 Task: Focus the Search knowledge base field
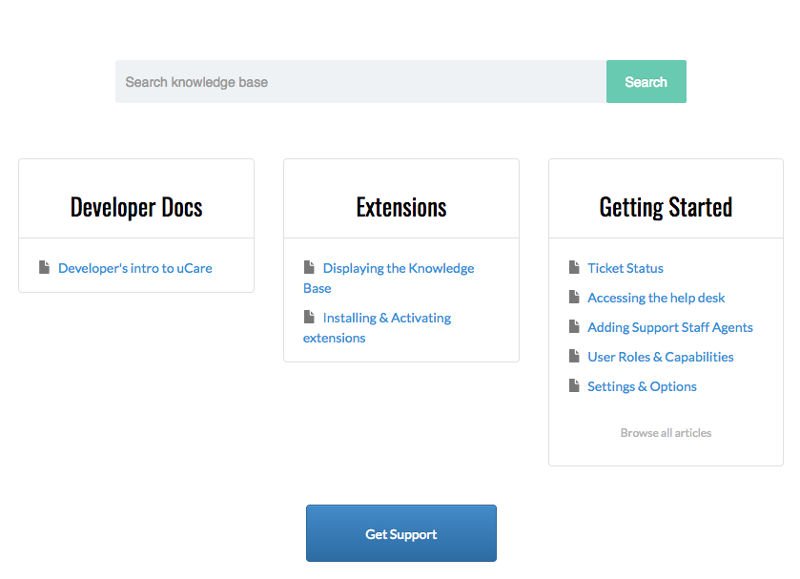360,82
